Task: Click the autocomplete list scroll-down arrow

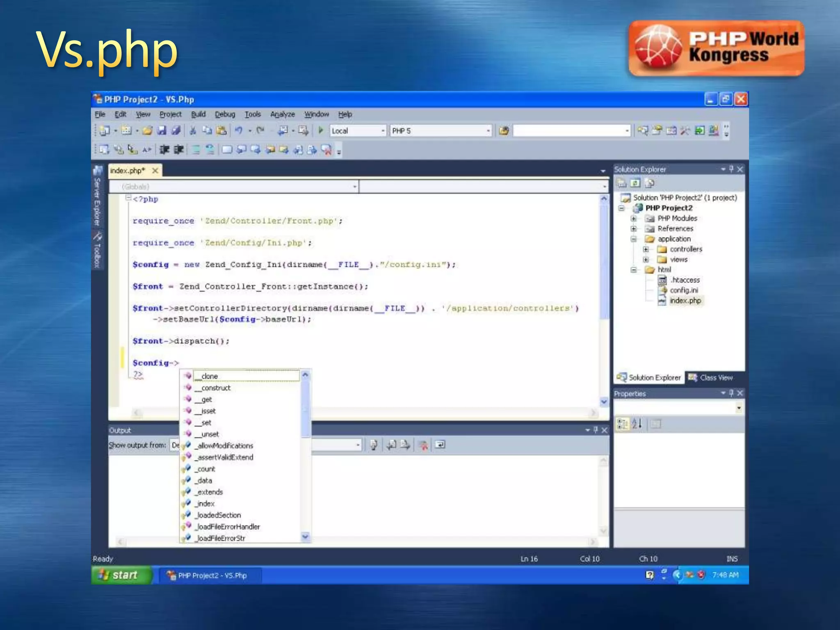Action: pyautogui.click(x=305, y=536)
